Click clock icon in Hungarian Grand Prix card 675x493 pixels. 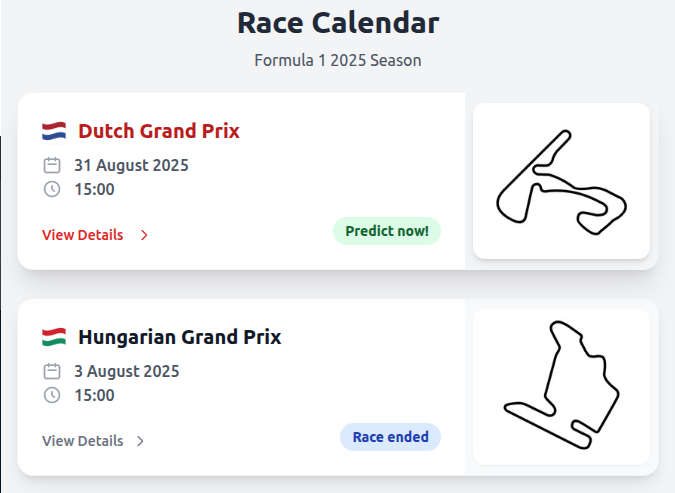(x=52, y=395)
